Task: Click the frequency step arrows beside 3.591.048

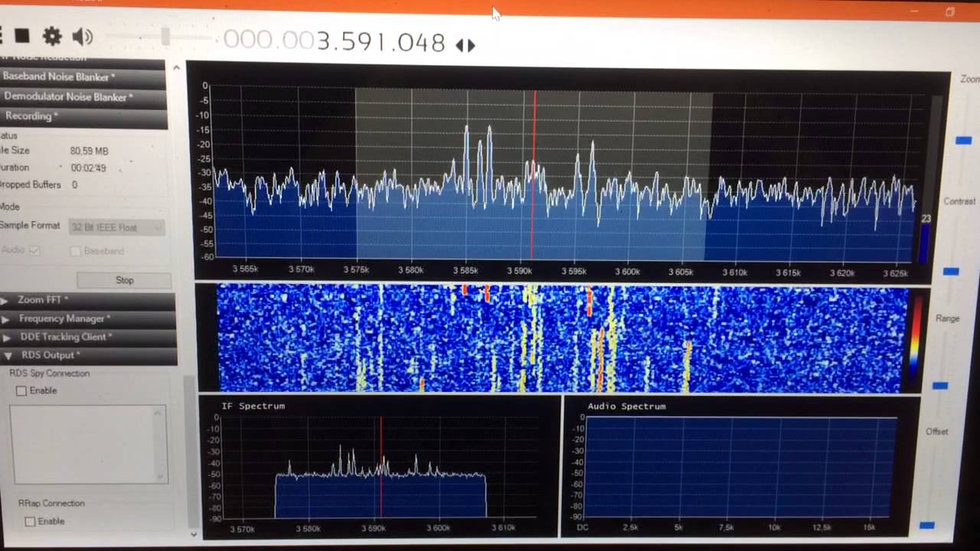Action: click(465, 45)
